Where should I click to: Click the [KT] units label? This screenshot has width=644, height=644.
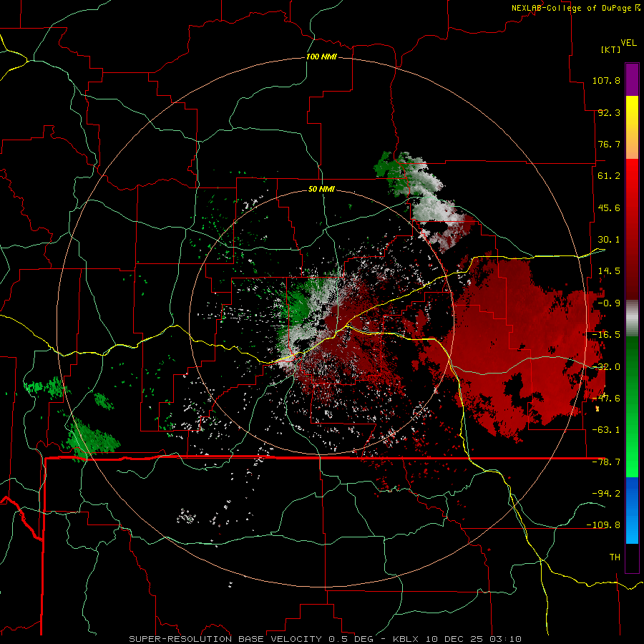pos(610,49)
